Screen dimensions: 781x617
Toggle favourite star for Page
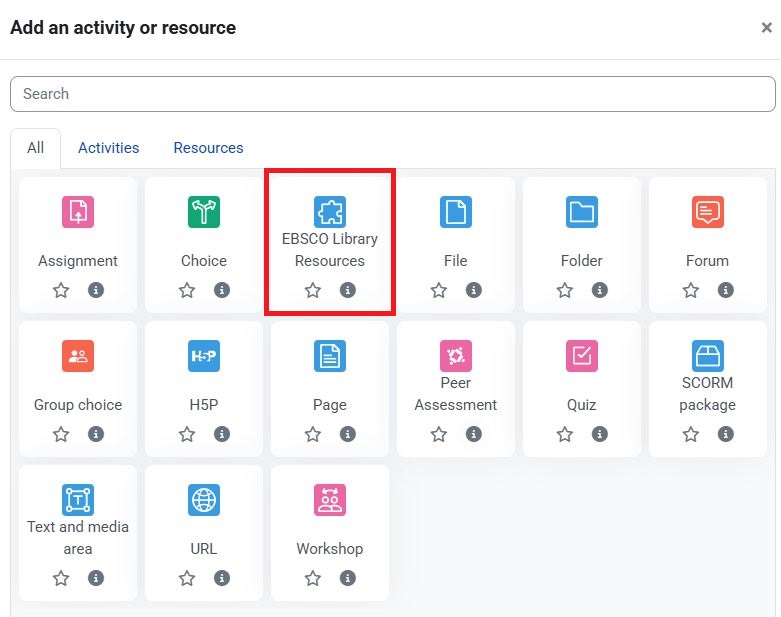313,434
